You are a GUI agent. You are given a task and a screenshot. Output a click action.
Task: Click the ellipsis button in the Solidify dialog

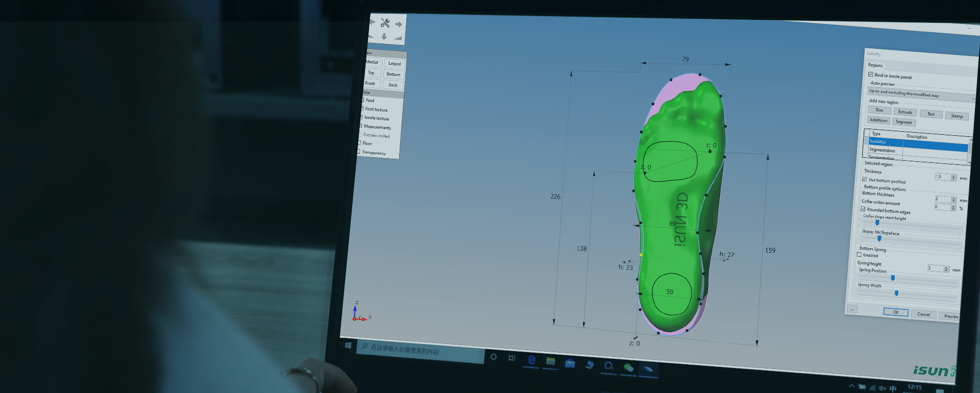pos(852,309)
